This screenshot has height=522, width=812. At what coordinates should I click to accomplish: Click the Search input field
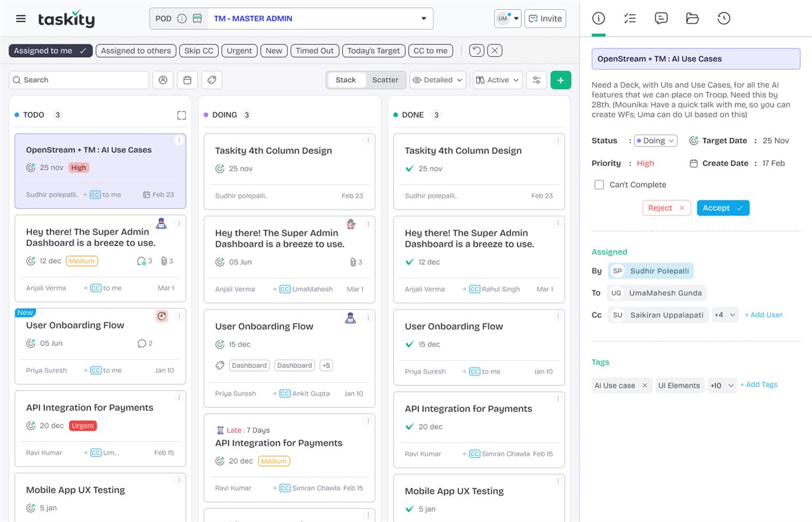tap(79, 80)
